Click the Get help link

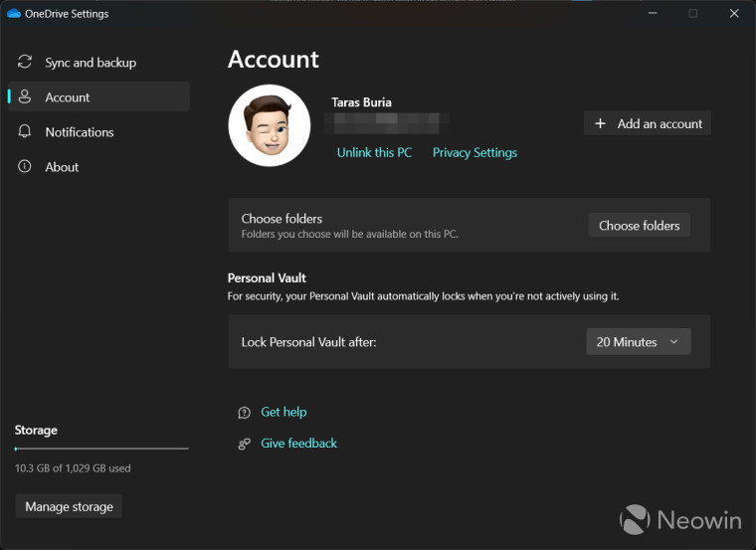tap(283, 412)
